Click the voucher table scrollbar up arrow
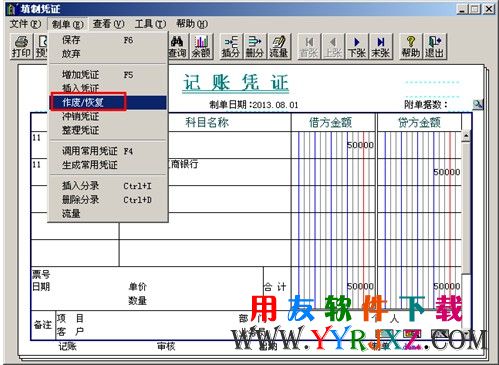The width and height of the screenshot is (499, 365). [466, 136]
